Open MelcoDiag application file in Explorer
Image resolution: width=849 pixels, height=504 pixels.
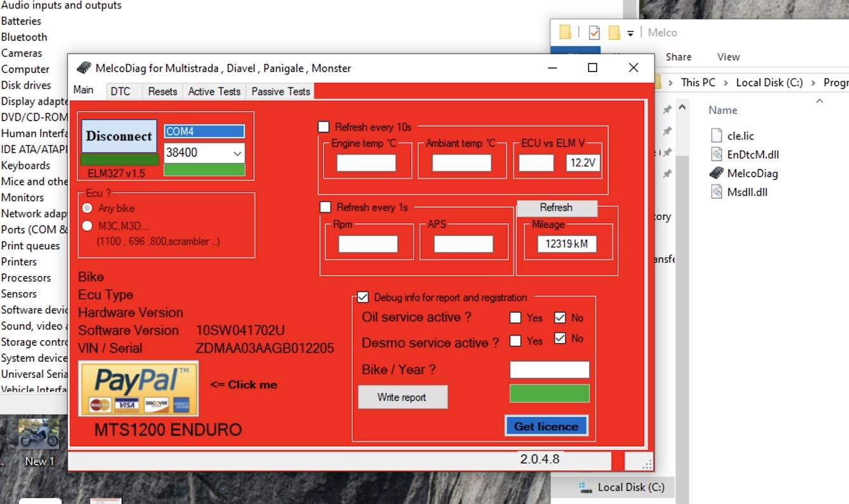point(716,173)
